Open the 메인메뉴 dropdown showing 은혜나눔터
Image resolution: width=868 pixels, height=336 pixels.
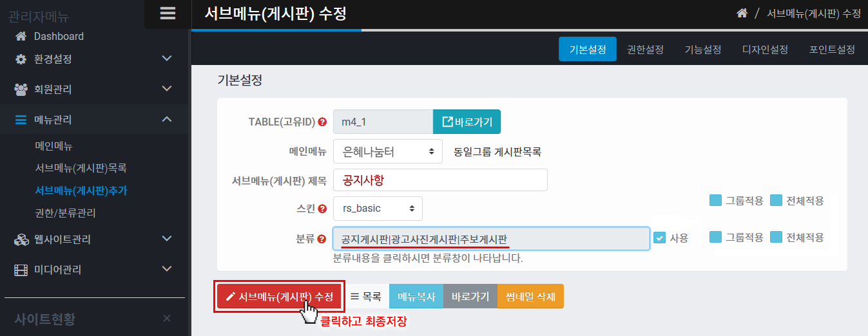[387, 152]
